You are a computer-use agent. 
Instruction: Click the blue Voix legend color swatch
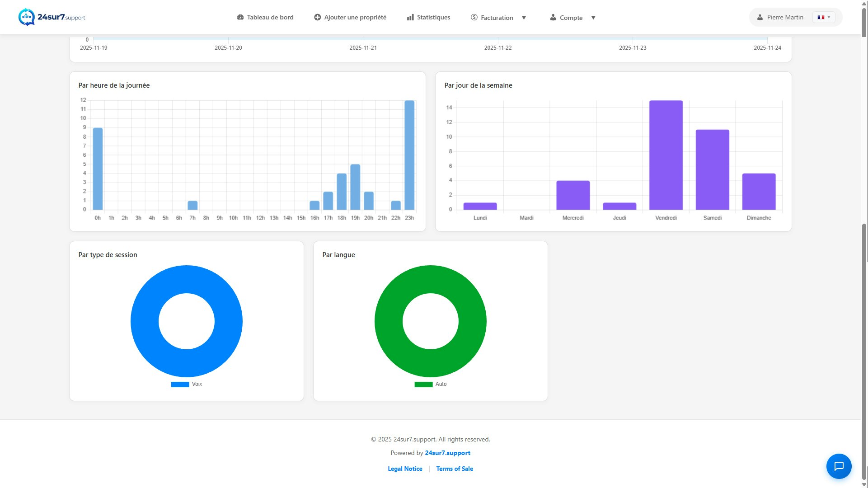180,385
